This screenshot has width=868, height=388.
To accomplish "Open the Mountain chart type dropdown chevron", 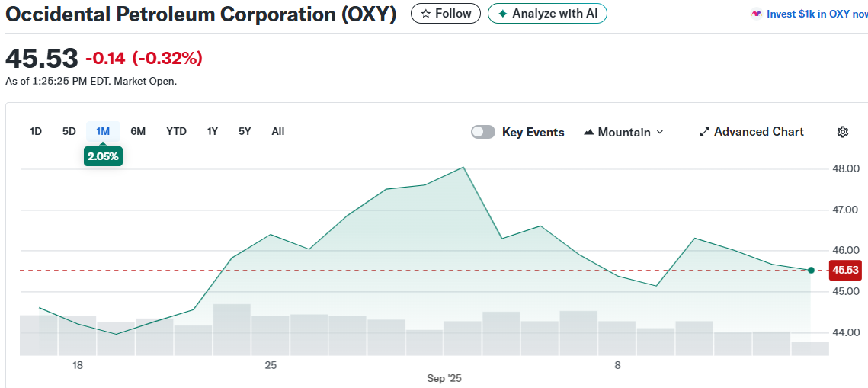I will tap(659, 133).
